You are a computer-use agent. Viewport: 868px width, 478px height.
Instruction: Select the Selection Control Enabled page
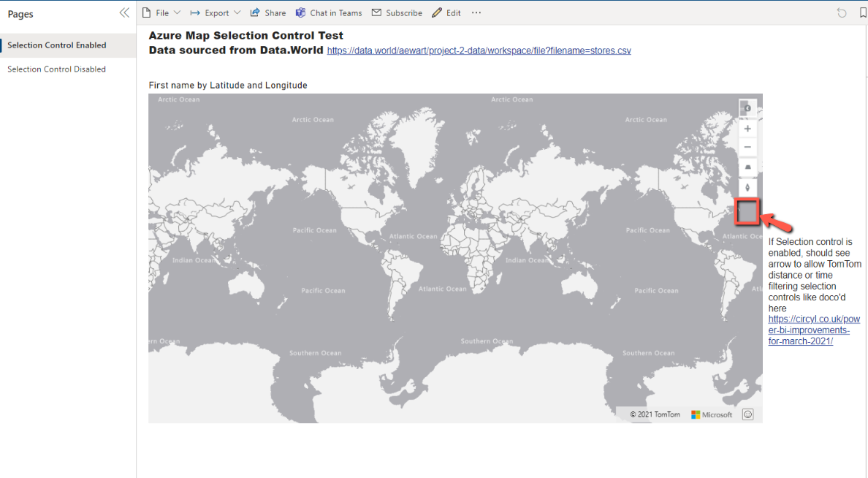pos(58,45)
